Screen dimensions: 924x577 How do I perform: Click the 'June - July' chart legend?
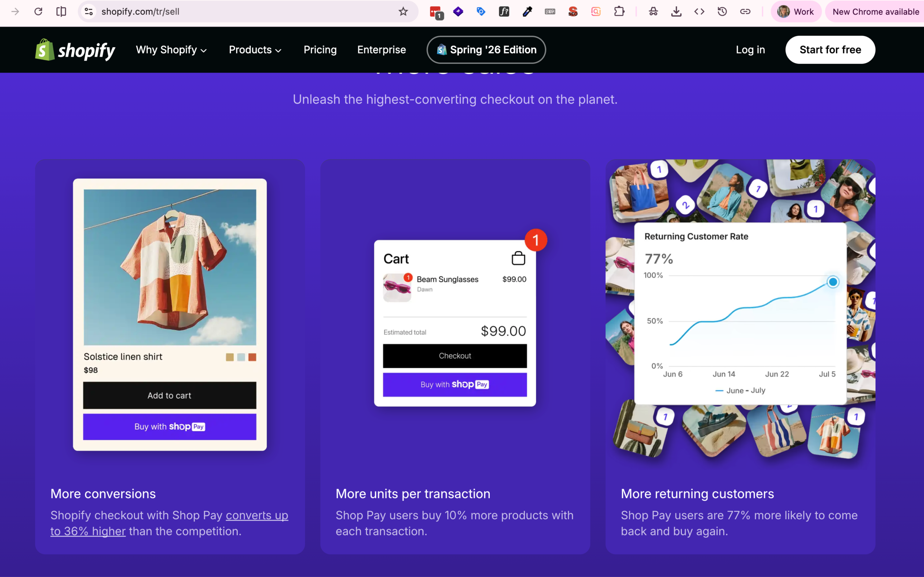[x=740, y=390]
